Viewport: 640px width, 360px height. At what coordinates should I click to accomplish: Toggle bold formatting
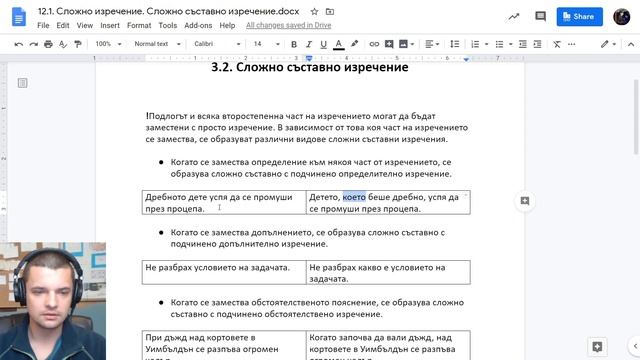tap(293, 44)
